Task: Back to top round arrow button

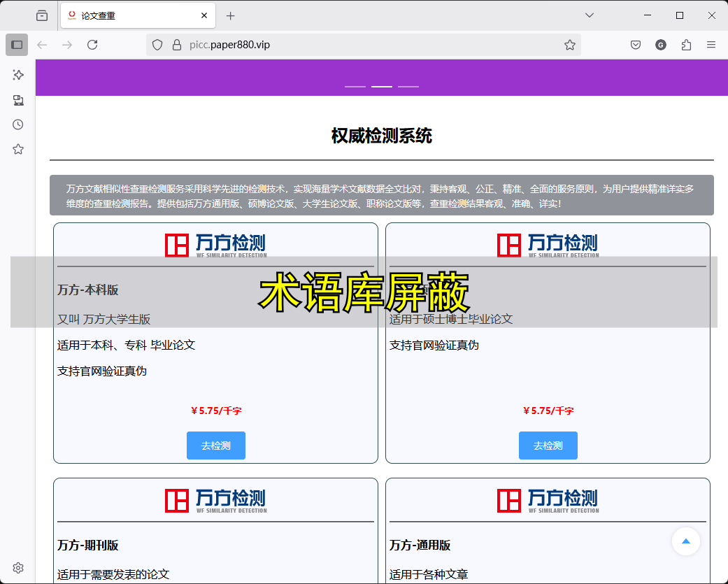Action: pos(686,541)
